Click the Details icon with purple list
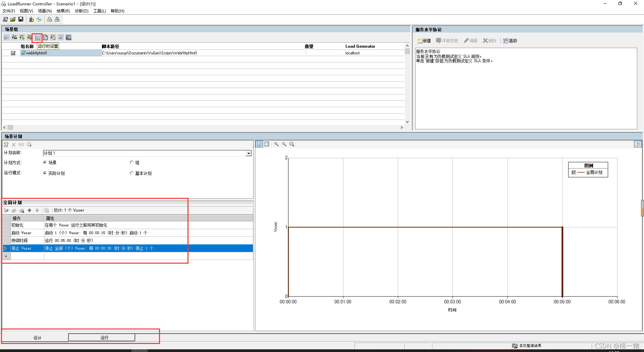The width and height of the screenshot is (644, 352). tap(45, 37)
